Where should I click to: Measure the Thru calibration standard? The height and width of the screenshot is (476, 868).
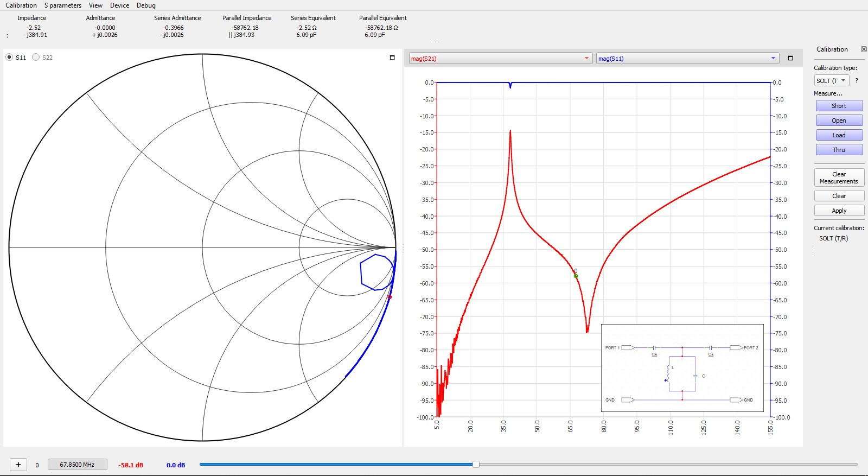(x=839, y=150)
